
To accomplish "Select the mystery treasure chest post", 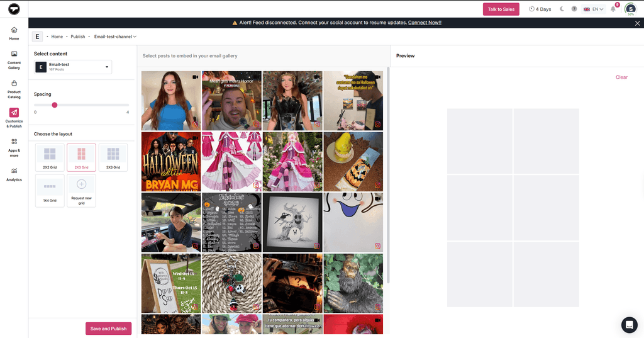I will 292,283.
